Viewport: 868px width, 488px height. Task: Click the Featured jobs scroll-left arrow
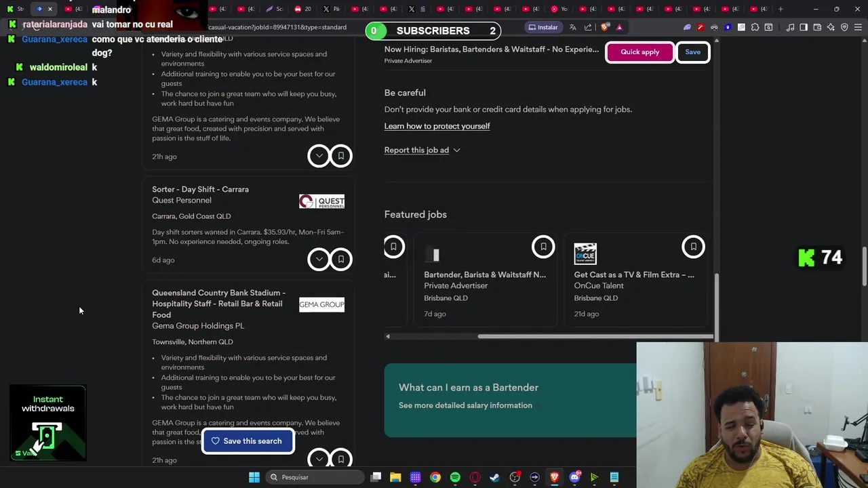coord(387,336)
